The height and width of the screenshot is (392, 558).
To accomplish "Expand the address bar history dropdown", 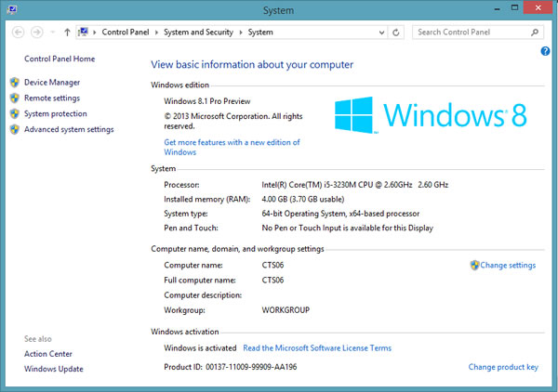I will click(381, 32).
